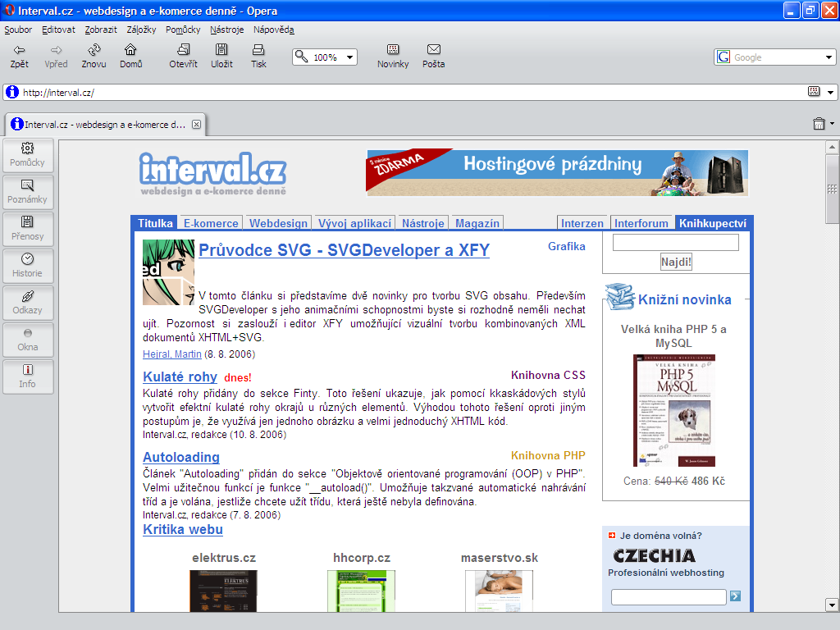Click the closed tabs trash icon
Viewport: 840px width, 630px height.
(x=819, y=124)
